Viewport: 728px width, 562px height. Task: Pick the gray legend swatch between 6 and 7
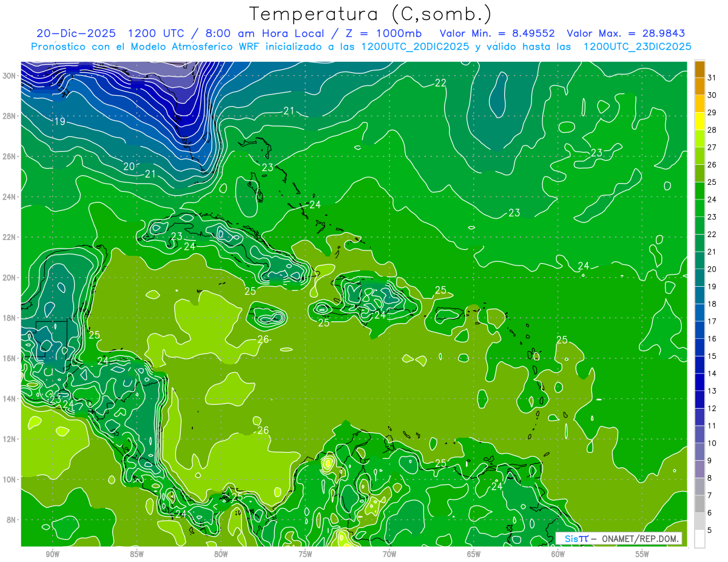click(699, 504)
